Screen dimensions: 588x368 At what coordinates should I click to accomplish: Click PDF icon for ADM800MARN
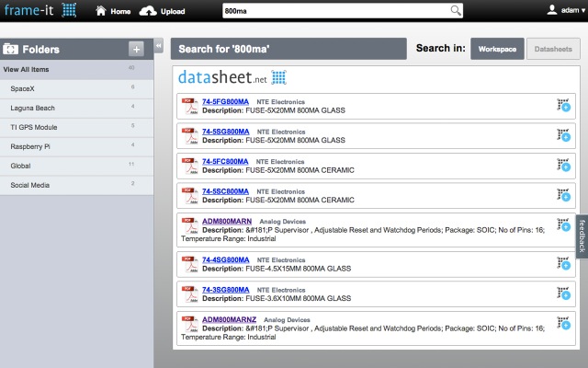coord(190,225)
